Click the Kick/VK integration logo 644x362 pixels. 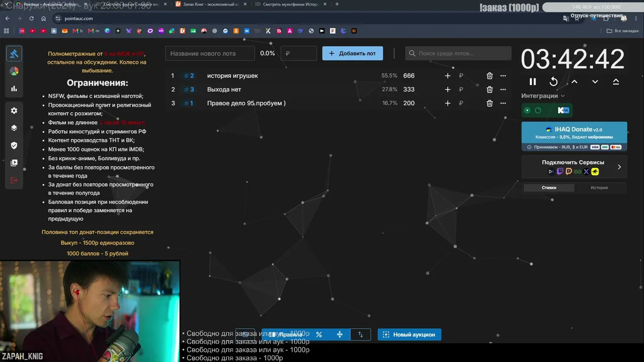[x=563, y=110]
